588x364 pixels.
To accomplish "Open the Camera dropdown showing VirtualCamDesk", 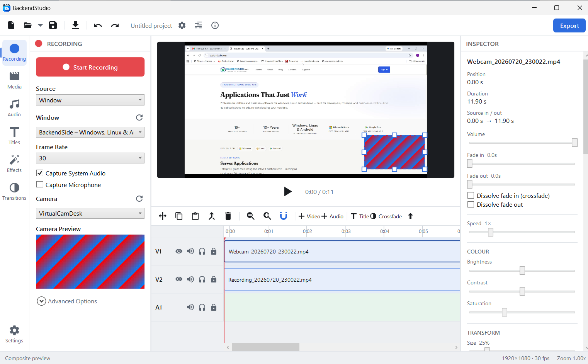I will [90, 213].
